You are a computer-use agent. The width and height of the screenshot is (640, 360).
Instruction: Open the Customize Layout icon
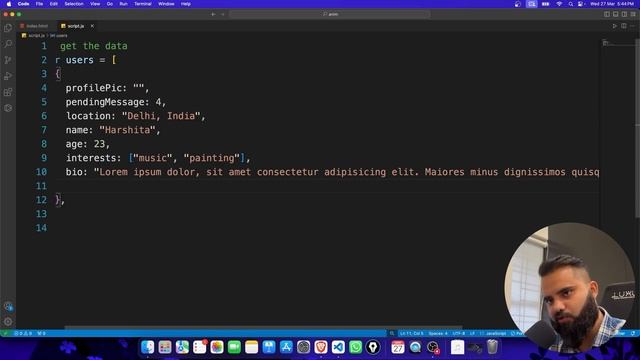[x=633, y=14]
